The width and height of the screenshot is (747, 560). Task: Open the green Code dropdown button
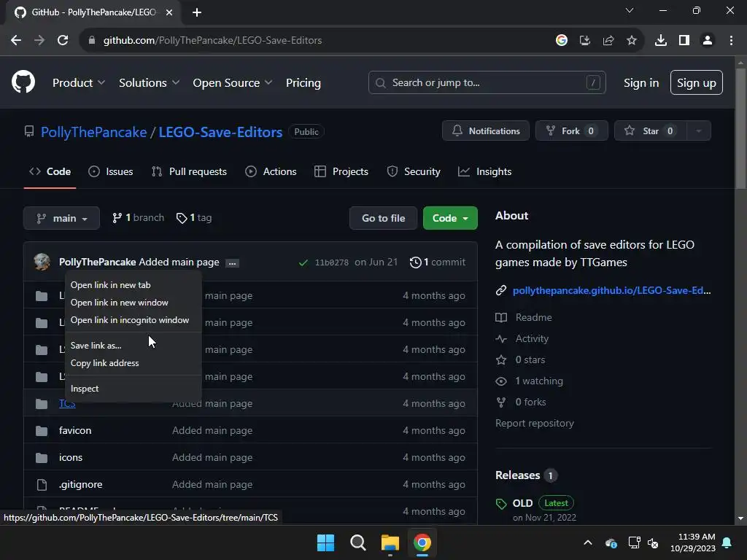tap(450, 218)
